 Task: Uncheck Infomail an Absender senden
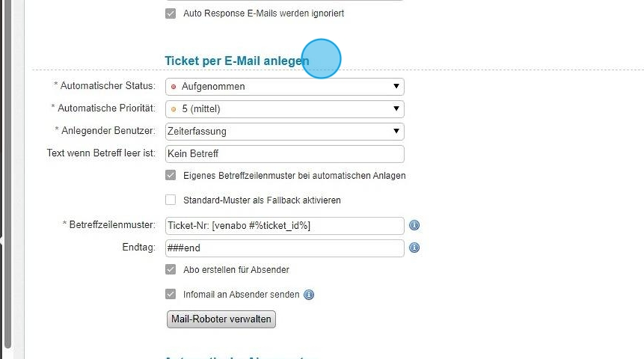tap(170, 294)
